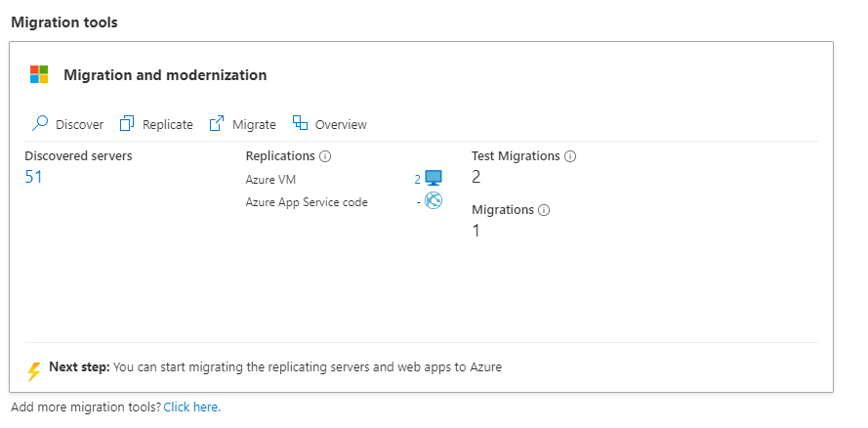868x428 pixels.
Task: Click the Replicate copy icon
Action: tap(127, 124)
